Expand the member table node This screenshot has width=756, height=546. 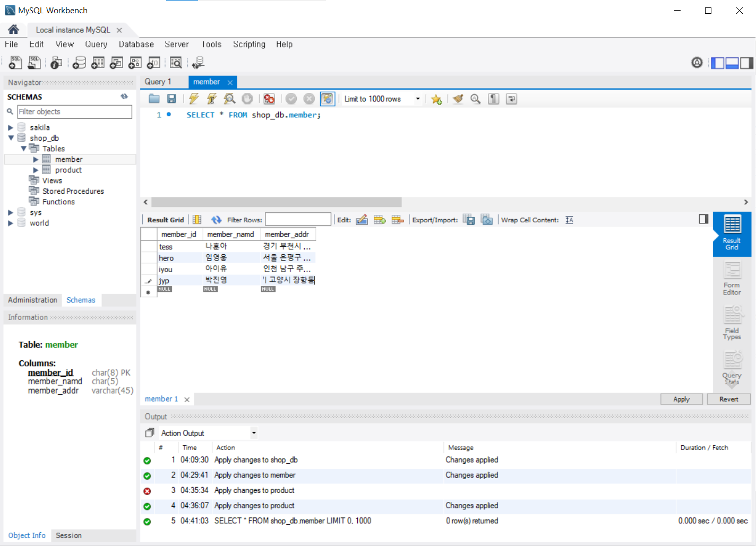click(36, 159)
